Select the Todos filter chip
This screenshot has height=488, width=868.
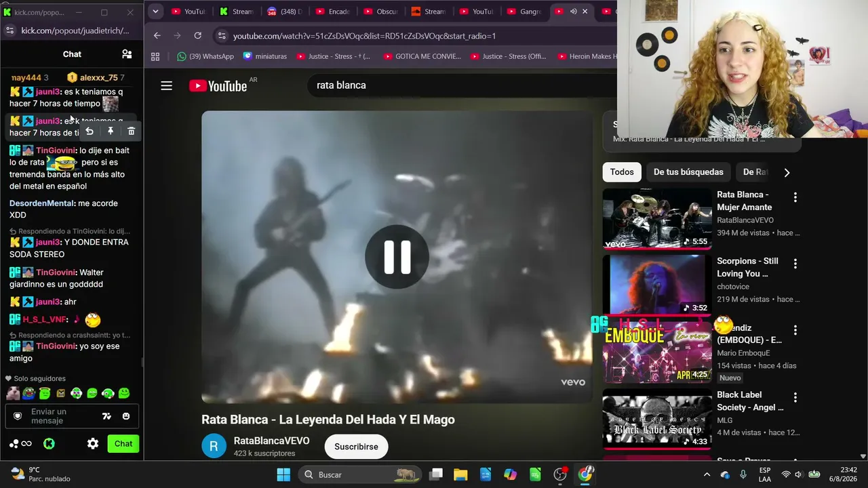[622, 172]
